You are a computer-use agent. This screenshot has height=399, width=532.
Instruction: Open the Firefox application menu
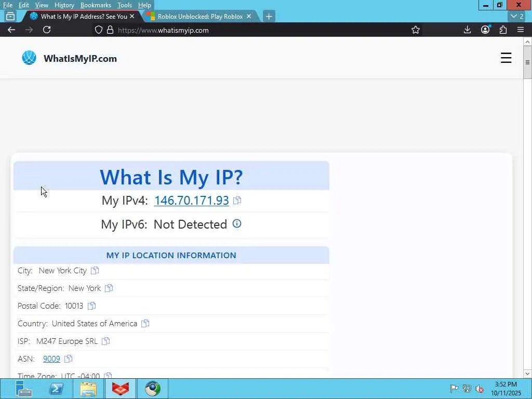coord(521,30)
